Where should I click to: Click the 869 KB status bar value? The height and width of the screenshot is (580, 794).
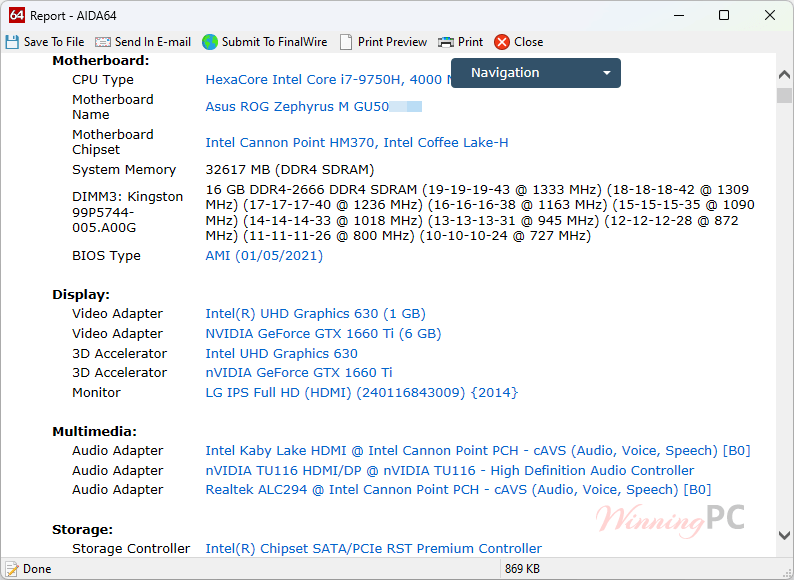(522, 569)
